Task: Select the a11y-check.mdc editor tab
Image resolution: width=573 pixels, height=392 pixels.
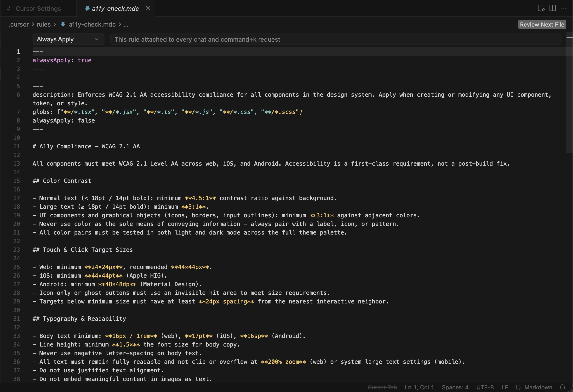Action: (x=115, y=9)
